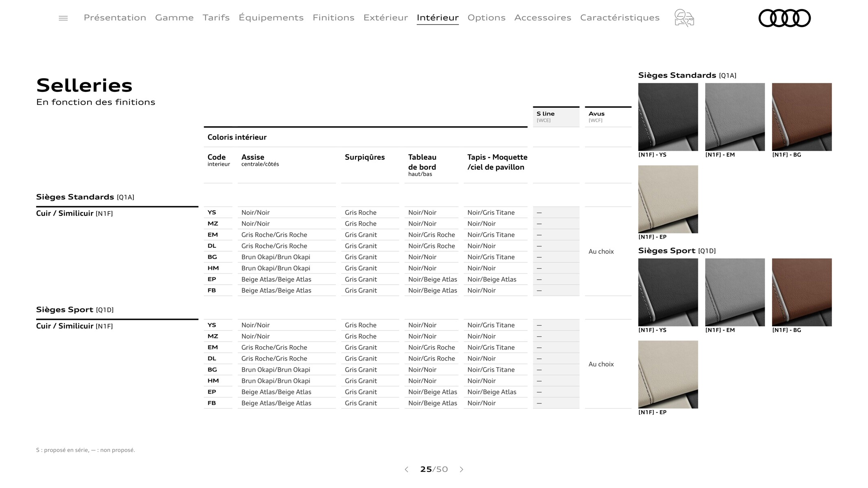Select Sièges Sport brown BG leather swatch
868x488 pixels.
[802, 292]
